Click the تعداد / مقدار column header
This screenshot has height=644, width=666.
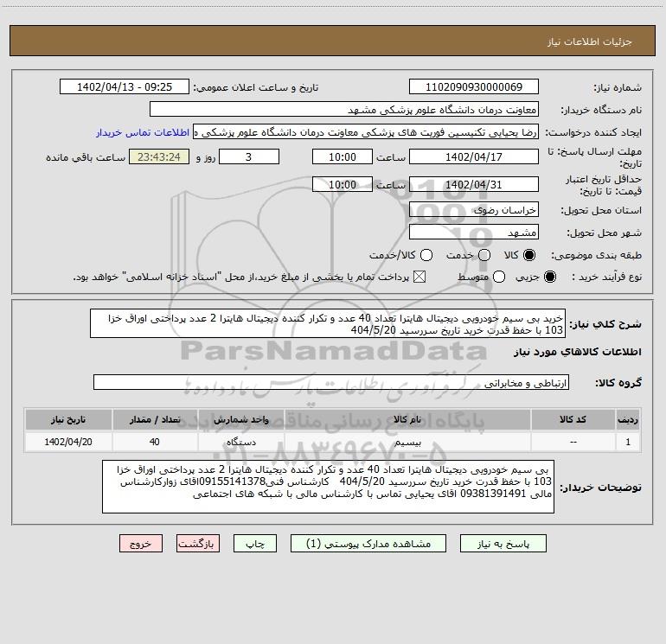[x=155, y=420]
